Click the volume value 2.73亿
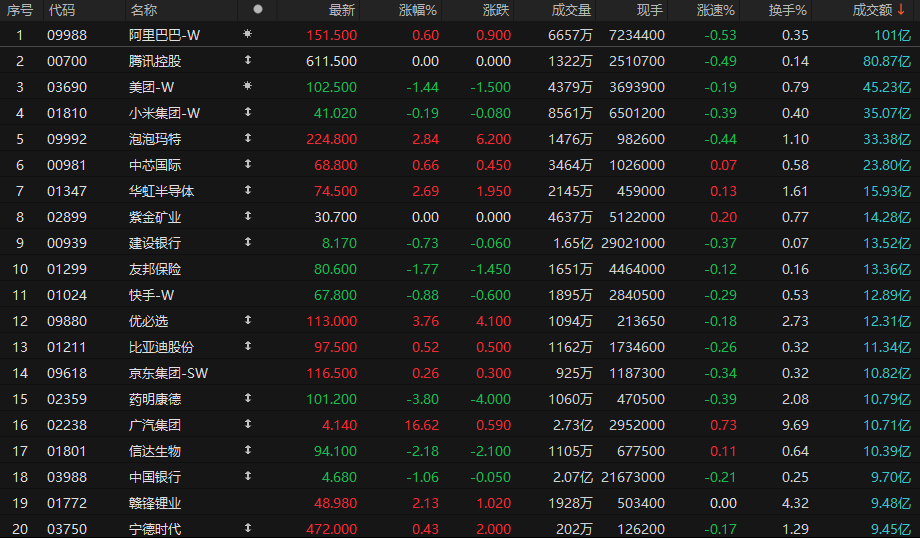The height and width of the screenshot is (538, 920). (x=573, y=425)
